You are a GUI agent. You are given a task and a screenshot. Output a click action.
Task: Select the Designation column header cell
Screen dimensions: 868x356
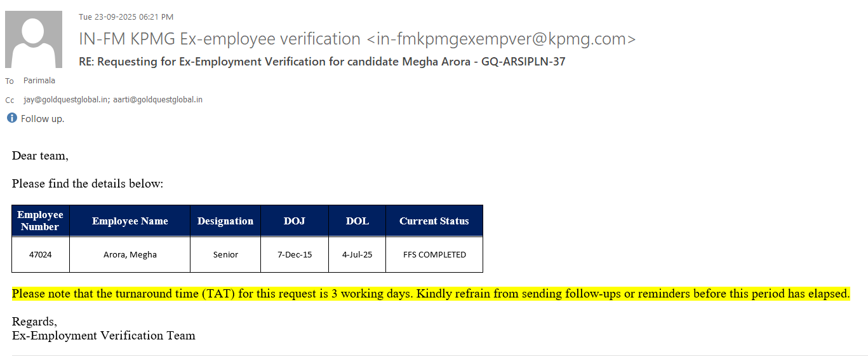pyautogui.click(x=225, y=221)
